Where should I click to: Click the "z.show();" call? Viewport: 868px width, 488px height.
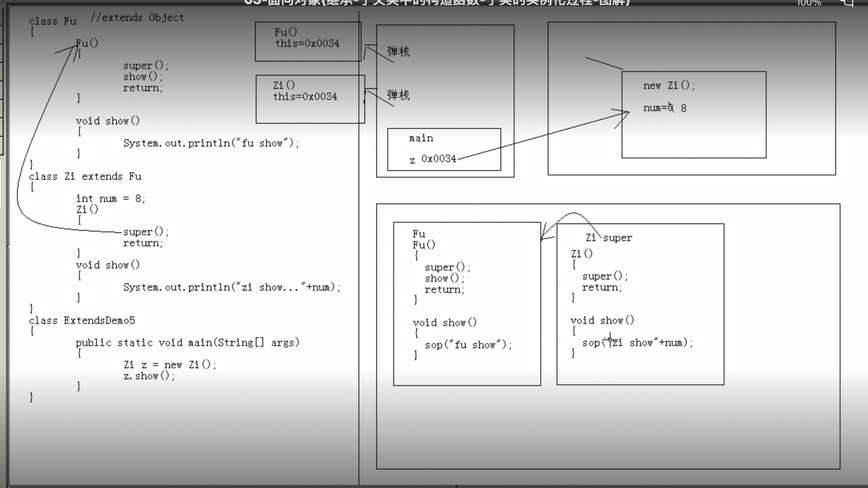pos(149,376)
